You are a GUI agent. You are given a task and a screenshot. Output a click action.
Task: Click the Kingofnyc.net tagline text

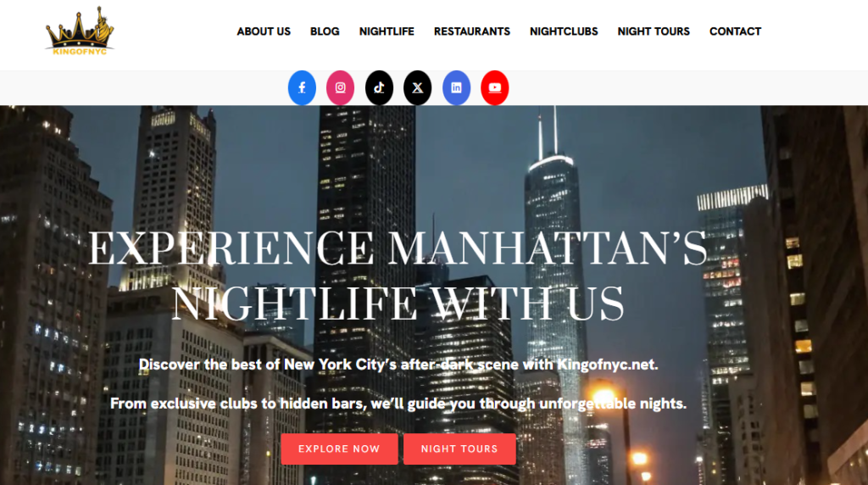(398, 365)
